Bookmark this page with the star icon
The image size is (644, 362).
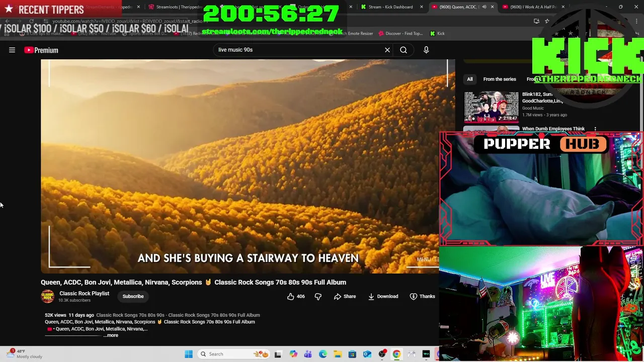pos(547,21)
